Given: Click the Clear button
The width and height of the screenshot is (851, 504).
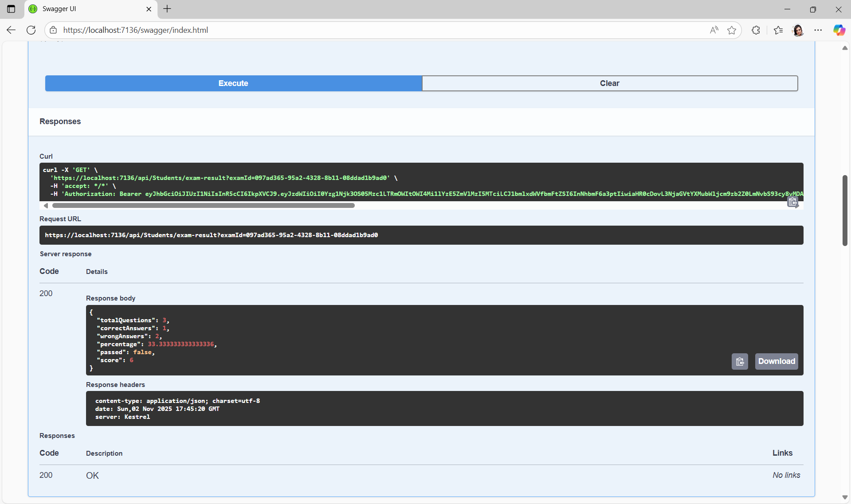Looking at the screenshot, I should pyautogui.click(x=610, y=83).
